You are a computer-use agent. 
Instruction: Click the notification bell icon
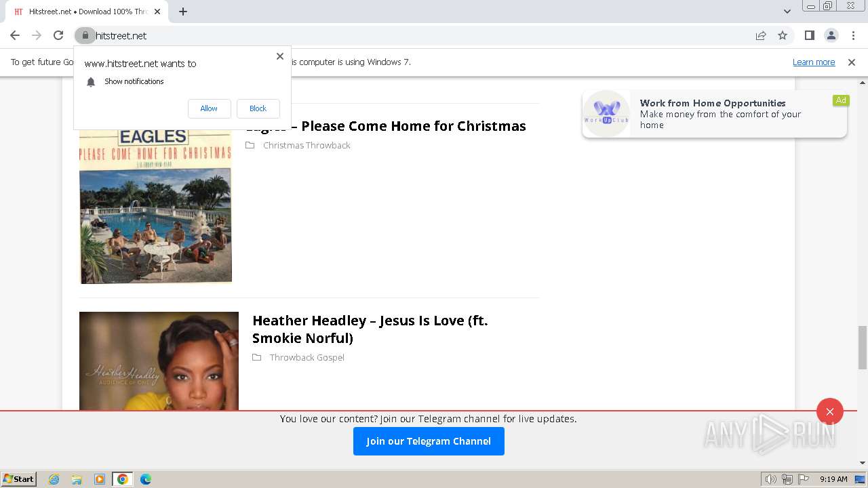pos(91,81)
